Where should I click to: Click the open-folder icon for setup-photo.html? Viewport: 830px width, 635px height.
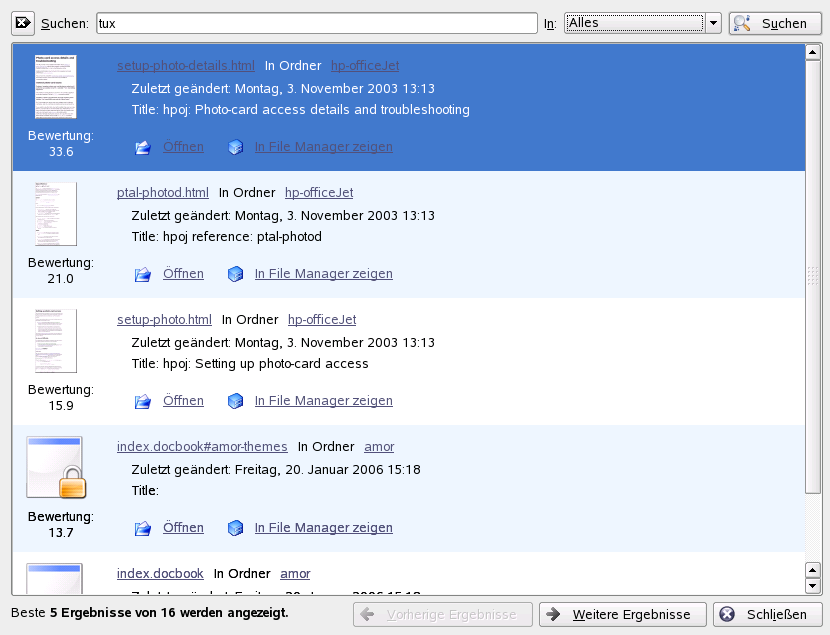click(142, 401)
